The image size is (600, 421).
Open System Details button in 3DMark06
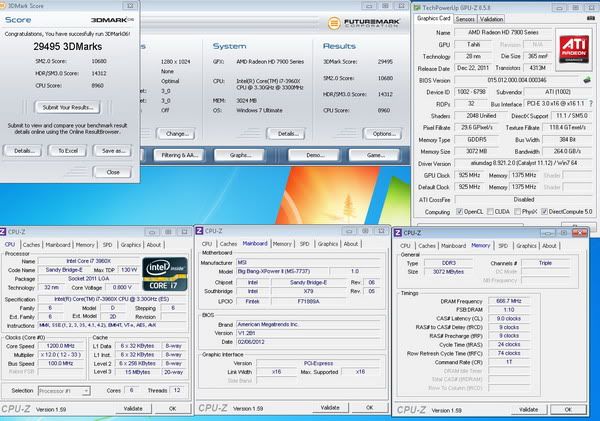(x=286, y=134)
